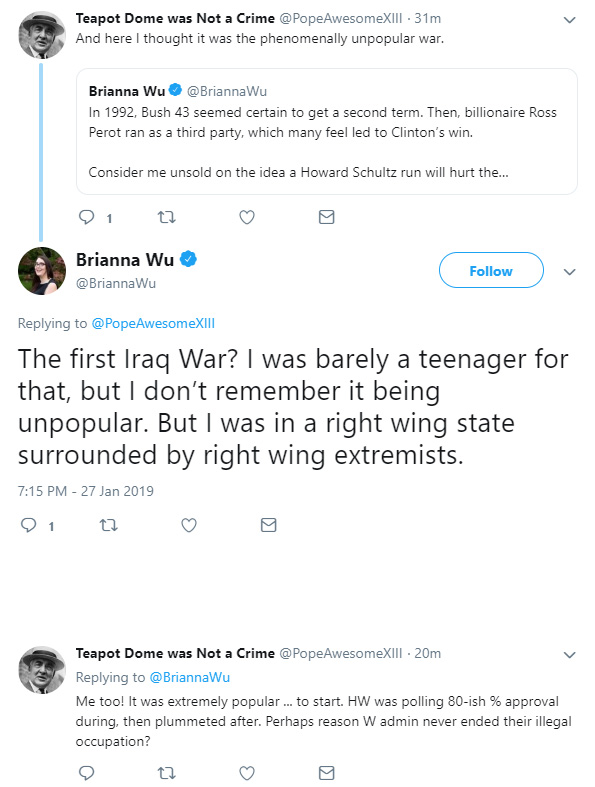Reply to Brianna Wu's main tweet
The image size is (595, 787).
click(29, 526)
